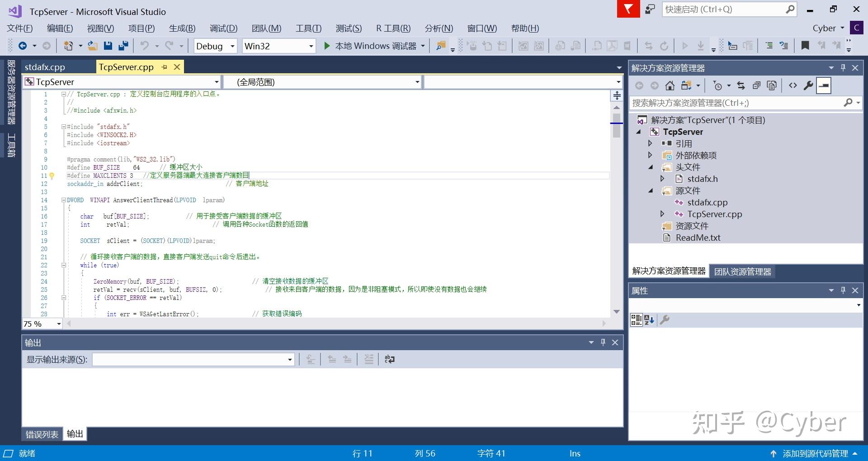This screenshot has width=868, height=461.
Task: Open the 调试(D) menu
Action: pos(223,28)
